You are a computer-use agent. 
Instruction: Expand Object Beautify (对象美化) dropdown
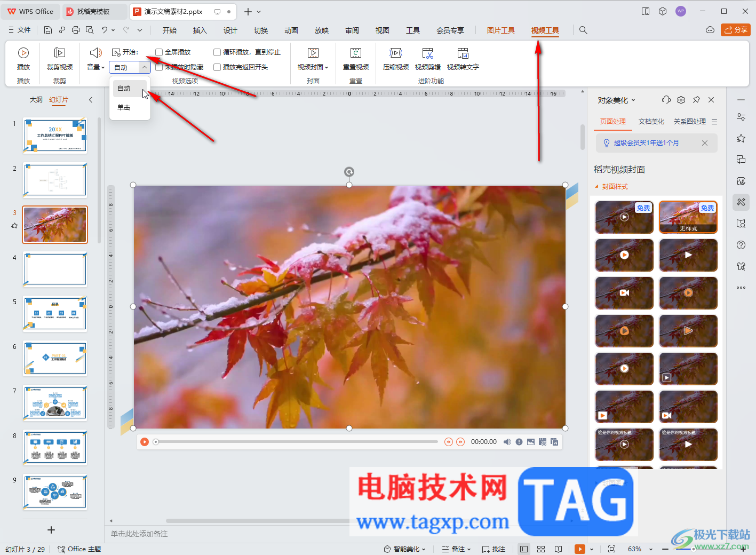633,100
